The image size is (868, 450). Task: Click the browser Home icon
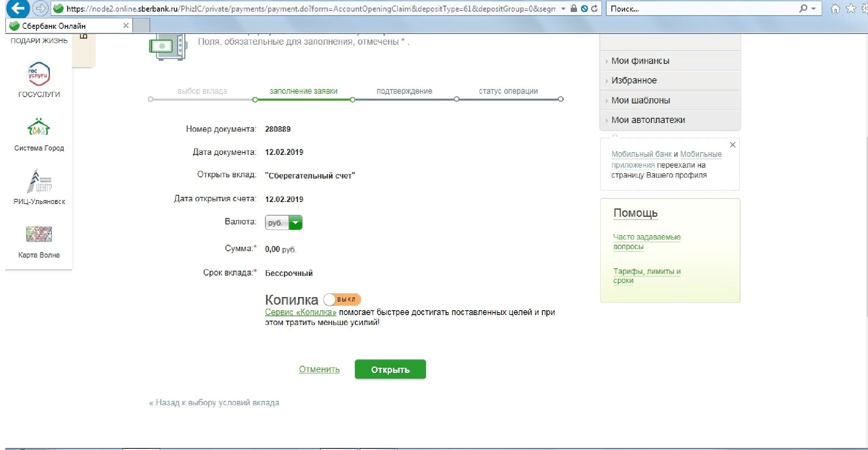835,8
